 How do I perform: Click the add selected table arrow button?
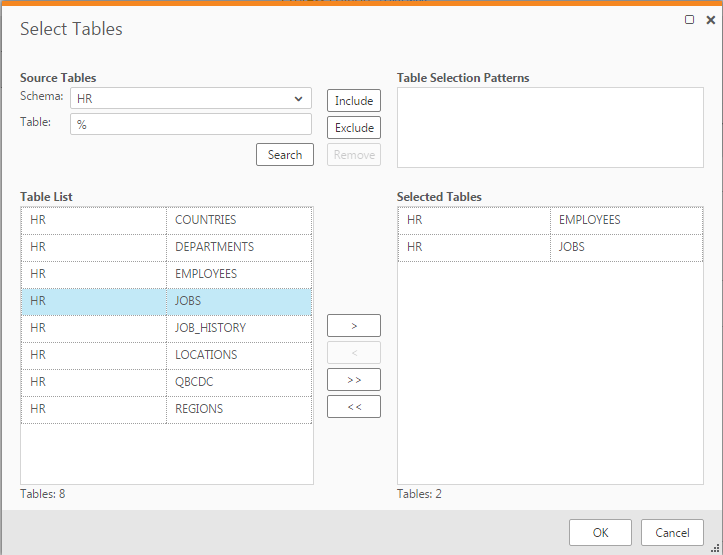[x=354, y=326]
